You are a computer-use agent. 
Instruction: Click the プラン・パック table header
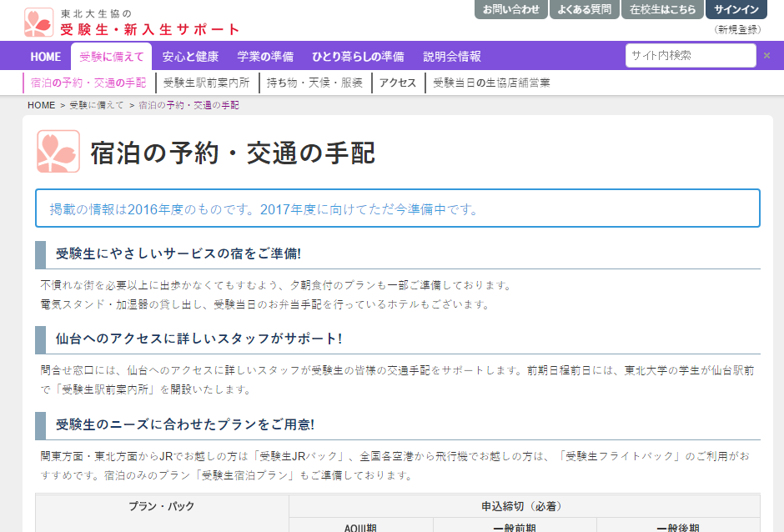point(162,506)
